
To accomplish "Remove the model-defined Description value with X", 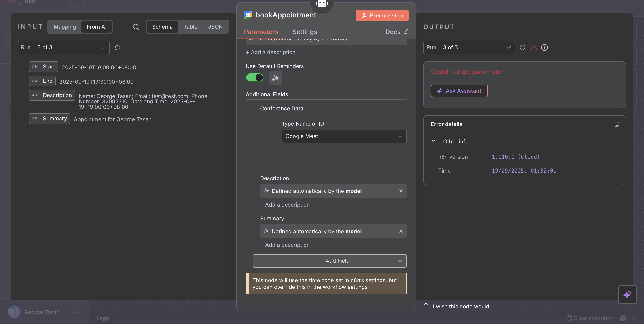I will pos(401,191).
